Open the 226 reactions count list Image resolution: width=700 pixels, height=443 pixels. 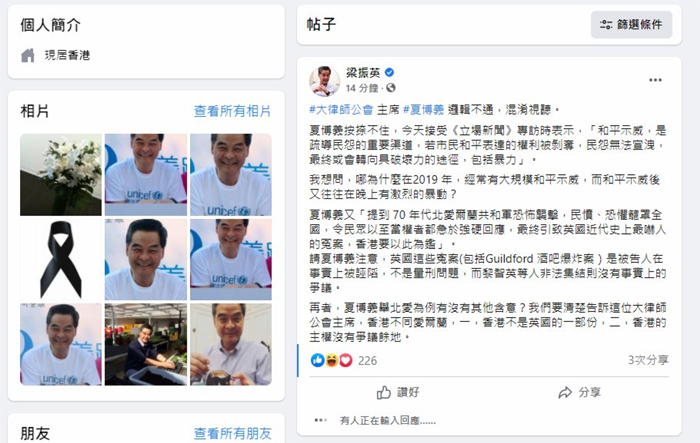367,360
